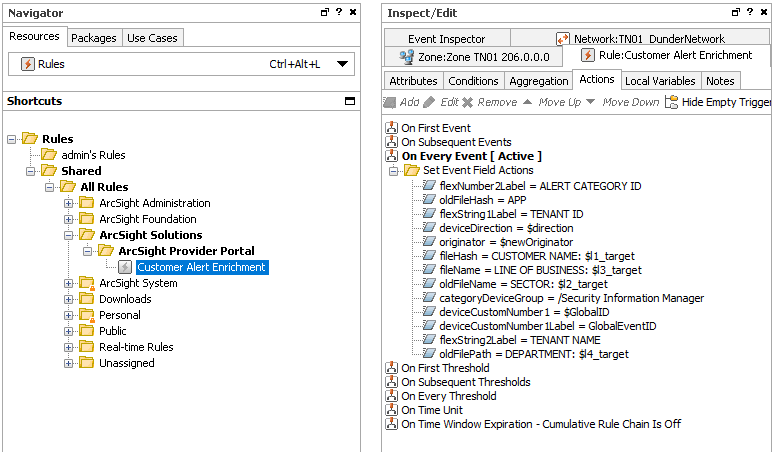Viewport: 776px width, 452px height.
Task: Click the Move Down arrow icon
Action: tap(591, 102)
